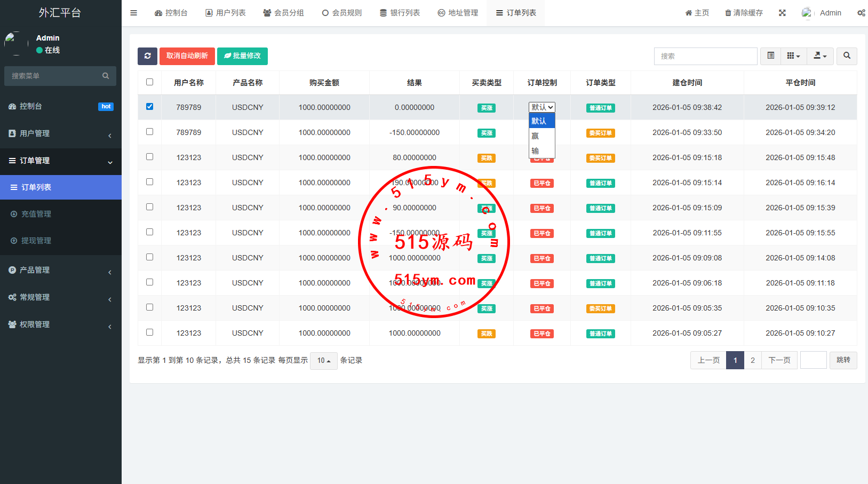Click the table 搜索 input field
Image resolution: width=868 pixels, height=484 pixels.
pyautogui.click(x=705, y=56)
